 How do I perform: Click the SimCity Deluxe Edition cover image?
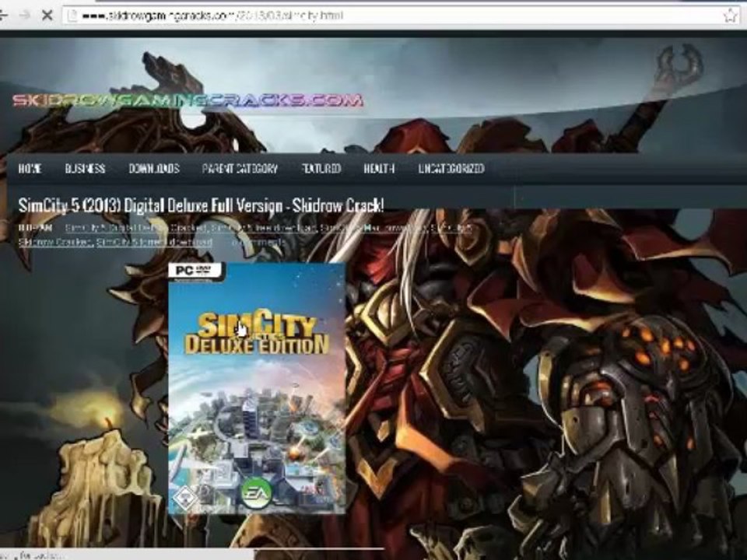click(257, 388)
